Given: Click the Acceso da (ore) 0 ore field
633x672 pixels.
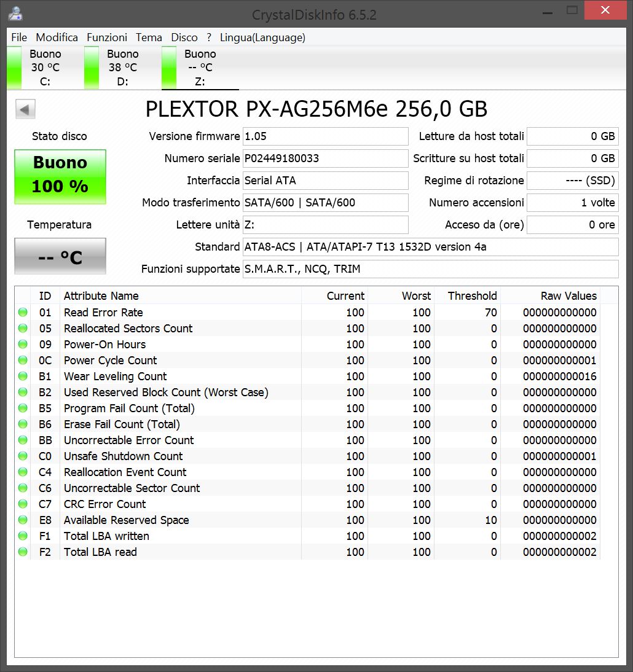Looking at the screenshot, I should tap(573, 225).
